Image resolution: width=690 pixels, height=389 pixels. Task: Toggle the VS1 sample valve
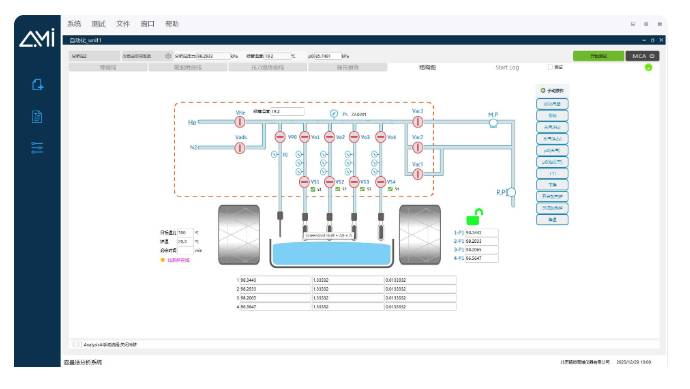(304, 181)
